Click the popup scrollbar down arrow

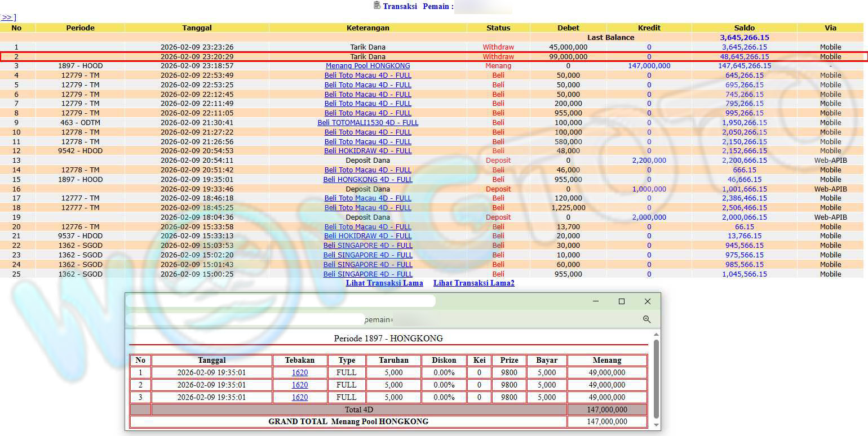pos(656,425)
